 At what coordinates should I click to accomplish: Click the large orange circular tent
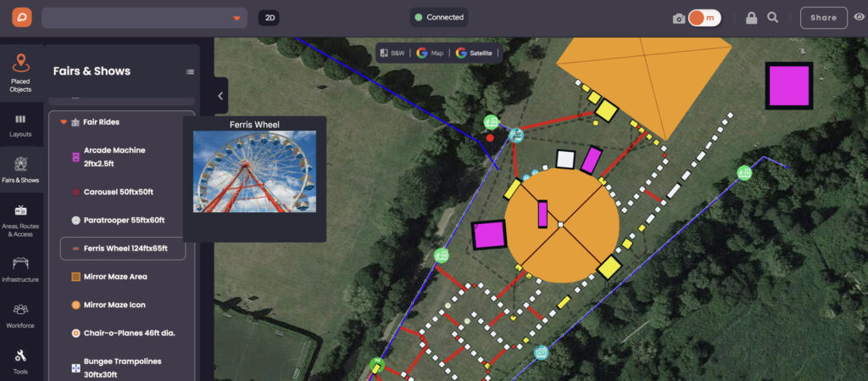click(x=562, y=225)
